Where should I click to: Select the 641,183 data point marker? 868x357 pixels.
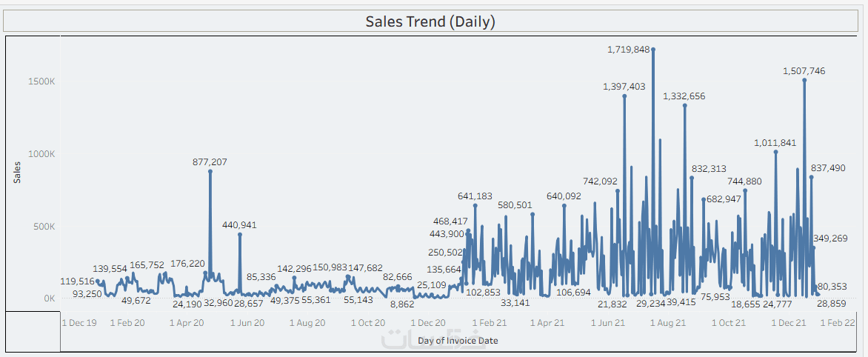pyautogui.click(x=475, y=205)
